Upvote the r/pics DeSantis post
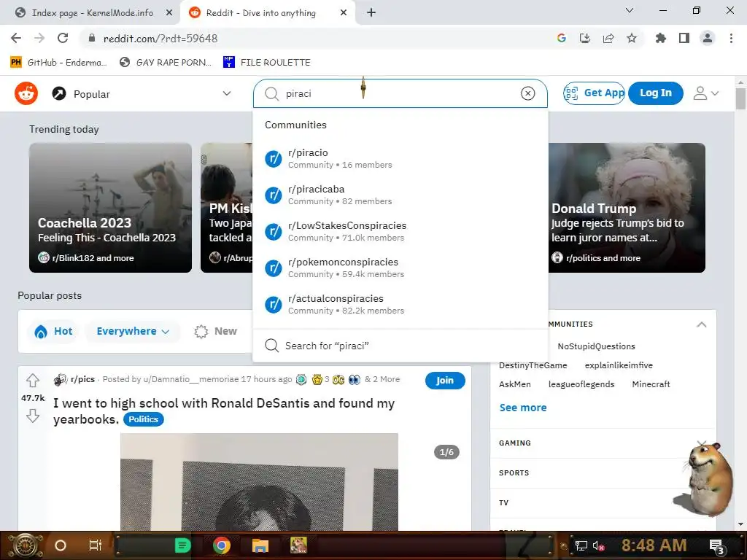This screenshot has width=747, height=560. [x=32, y=381]
